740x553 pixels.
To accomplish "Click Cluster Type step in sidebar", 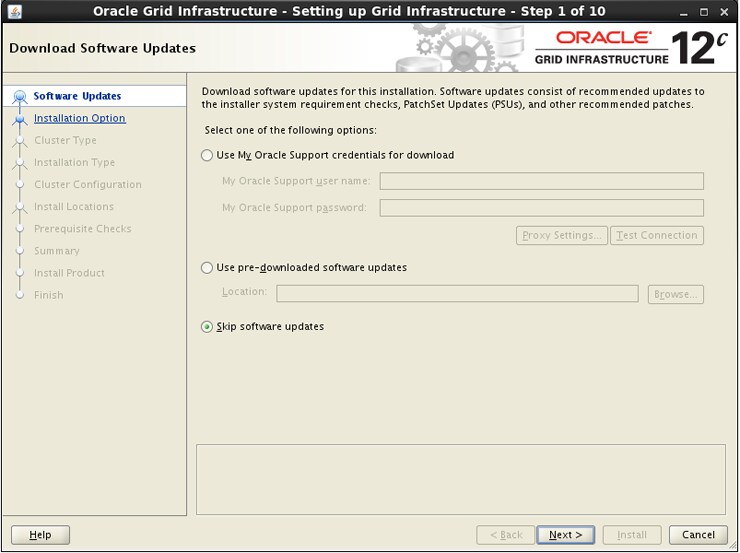I will tap(65, 140).
